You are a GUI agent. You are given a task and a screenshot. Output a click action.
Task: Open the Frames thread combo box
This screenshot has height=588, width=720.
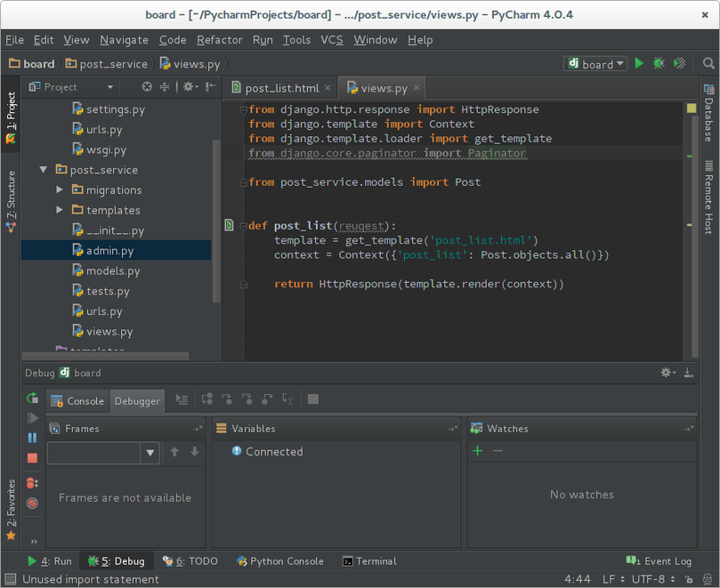(x=103, y=453)
